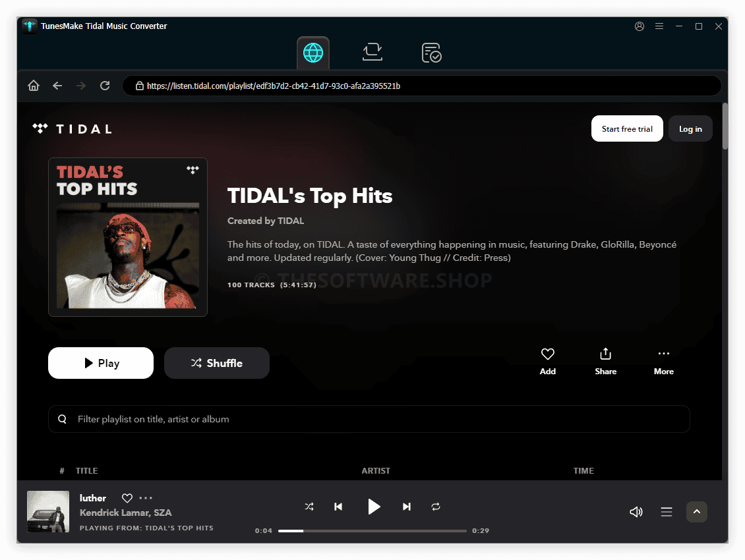Sort by the TITLE column header
The height and width of the screenshot is (560, 745).
86,470
